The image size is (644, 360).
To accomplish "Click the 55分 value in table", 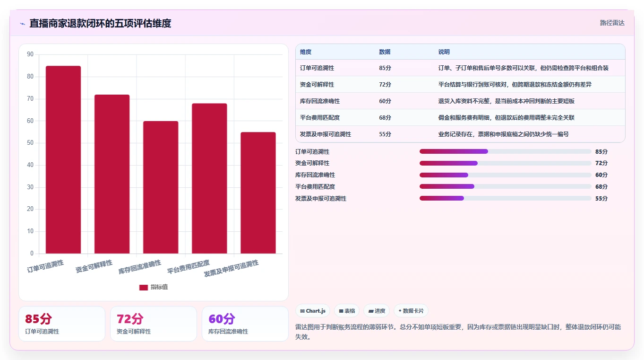I will (x=385, y=134).
